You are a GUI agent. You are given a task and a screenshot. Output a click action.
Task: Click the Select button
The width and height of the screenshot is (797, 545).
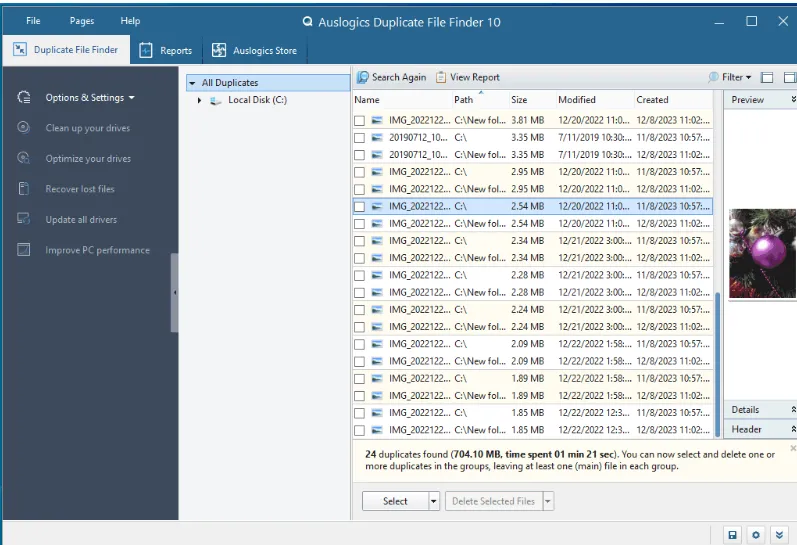click(395, 501)
